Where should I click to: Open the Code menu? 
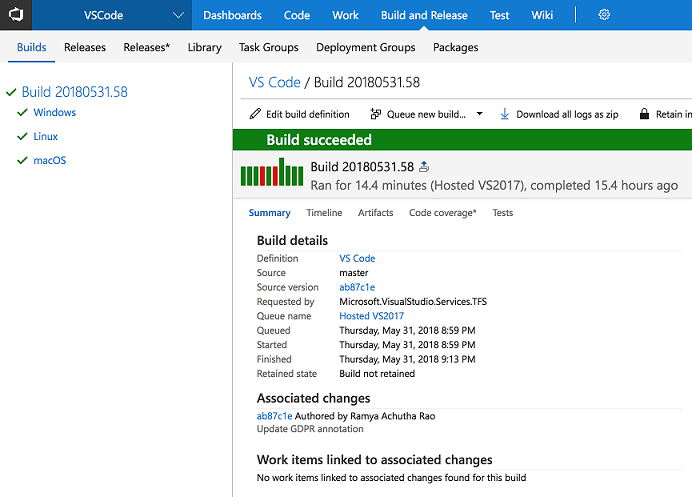297,15
